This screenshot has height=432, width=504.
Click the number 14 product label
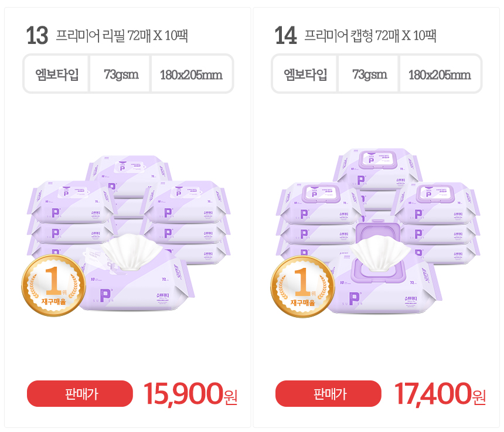[x=286, y=36]
